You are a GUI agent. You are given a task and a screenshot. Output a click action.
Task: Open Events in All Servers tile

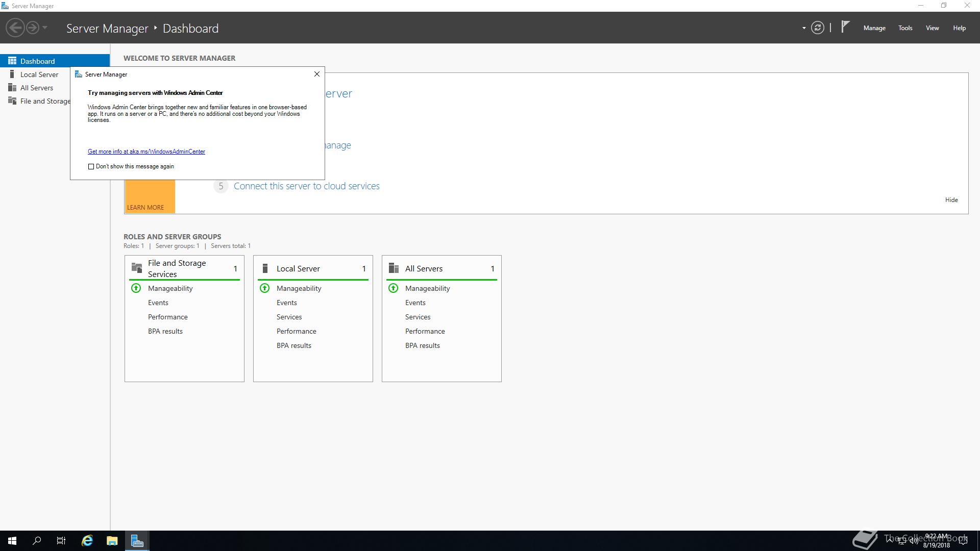click(x=415, y=303)
